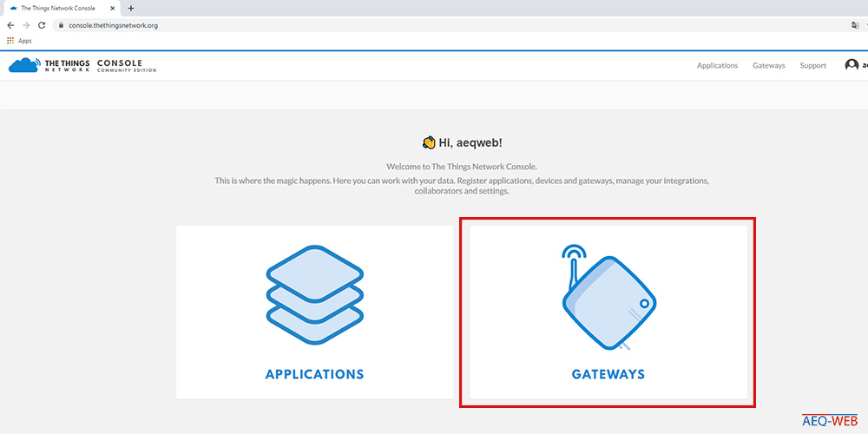
Task: Click the translate page icon in address bar
Action: [855, 25]
